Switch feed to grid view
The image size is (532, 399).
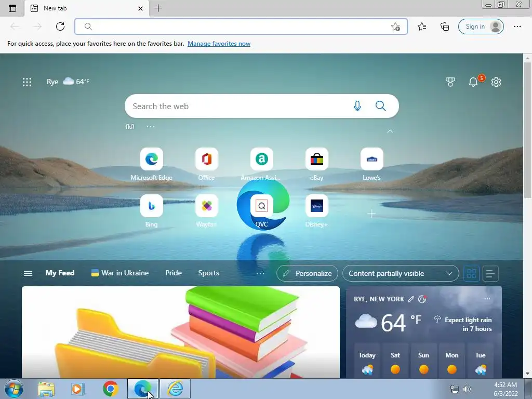click(x=471, y=273)
